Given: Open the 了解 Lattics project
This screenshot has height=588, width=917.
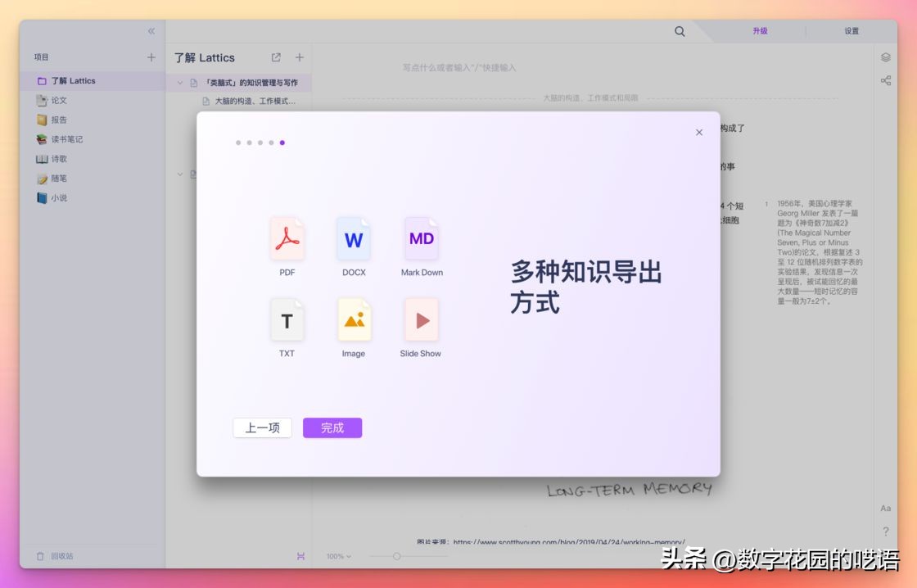Looking at the screenshot, I should (x=93, y=81).
